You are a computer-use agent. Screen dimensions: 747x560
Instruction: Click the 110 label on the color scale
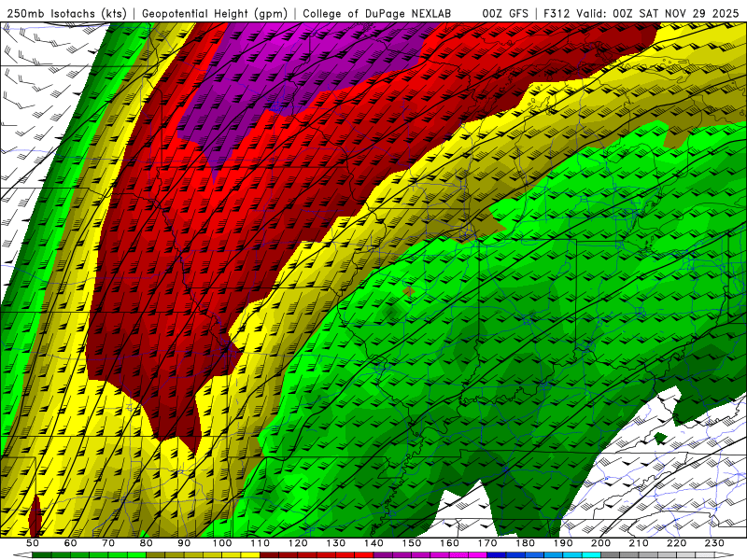pos(261,543)
